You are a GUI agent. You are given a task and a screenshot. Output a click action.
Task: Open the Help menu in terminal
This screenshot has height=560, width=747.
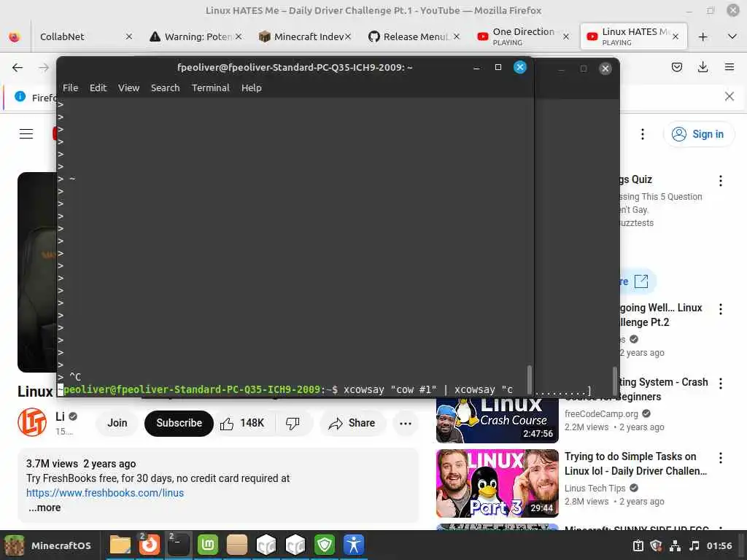251,87
